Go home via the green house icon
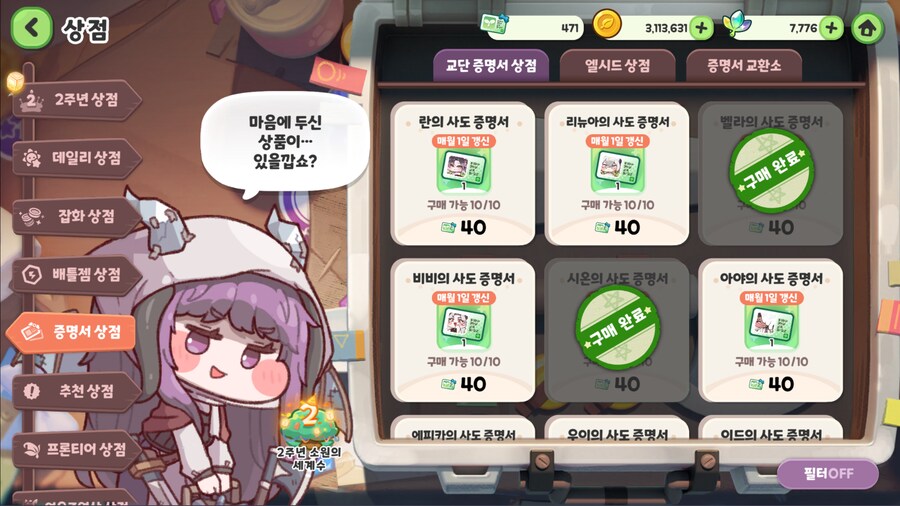This screenshot has height=506, width=900. pyautogui.click(x=867, y=28)
